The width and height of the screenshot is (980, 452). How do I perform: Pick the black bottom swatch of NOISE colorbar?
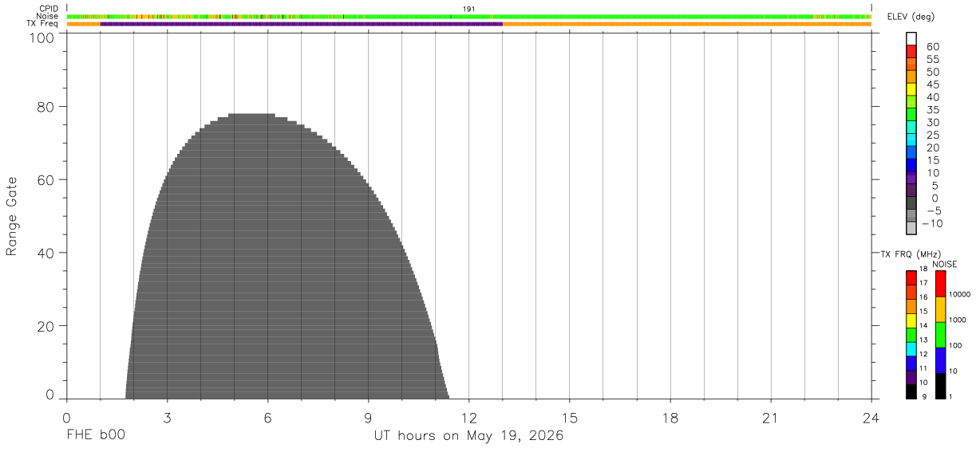point(941,386)
